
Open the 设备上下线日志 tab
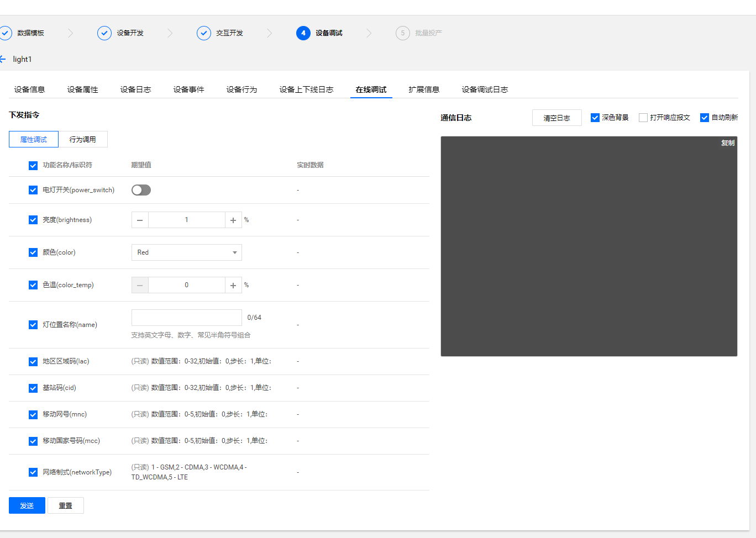306,89
